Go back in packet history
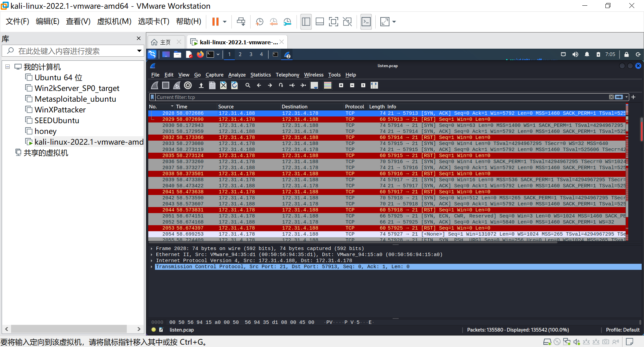Image resolution: width=644 pixels, height=347 pixels. pos(259,85)
